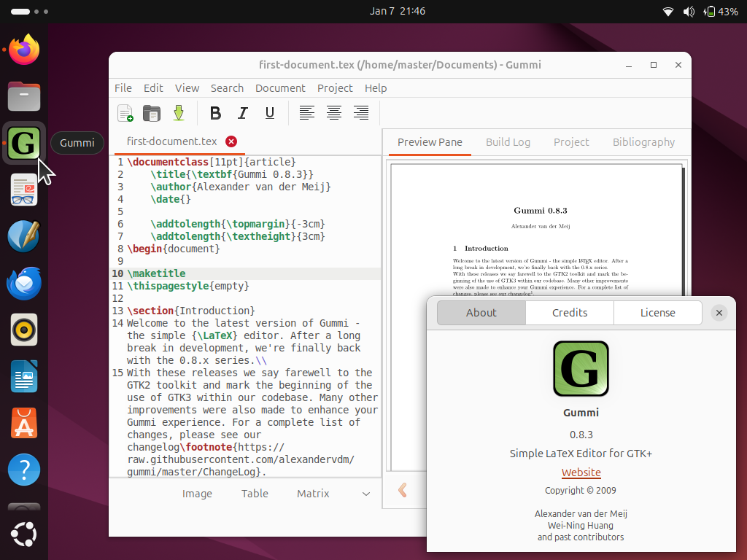Apply bold formatting
This screenshot has width=747, height=560.
215,113
